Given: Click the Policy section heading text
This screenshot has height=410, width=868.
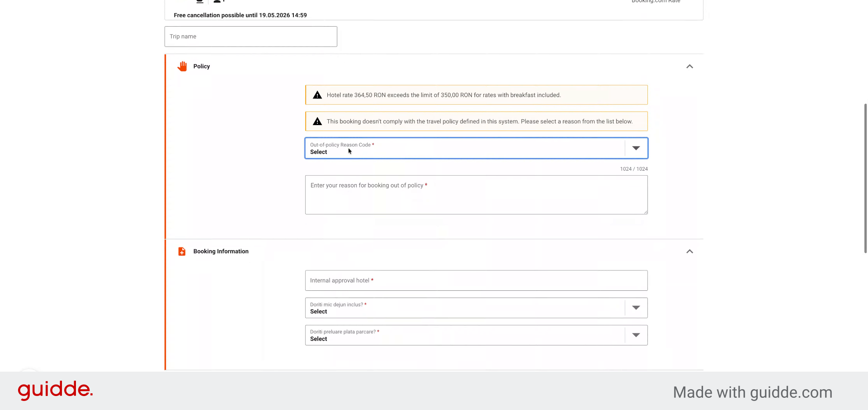Looking at the screenshot, I should (202, 66).
